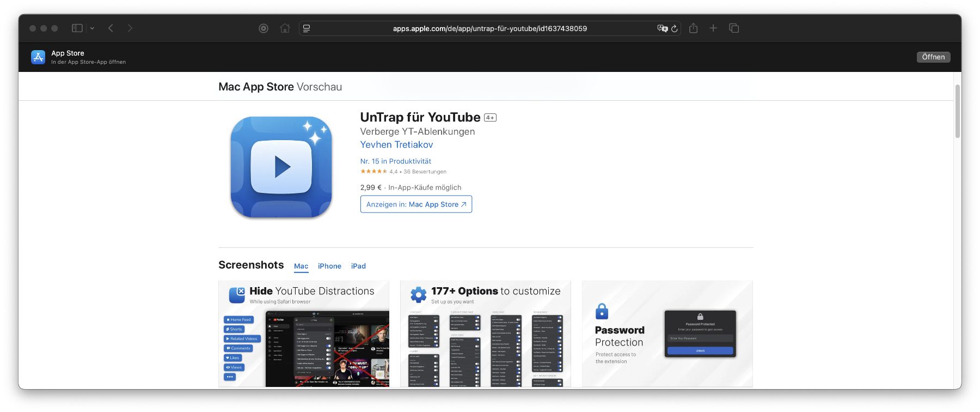980x412 pixels.
Task: Switch to the iPad screenshots tab
Action: (358, 266)
